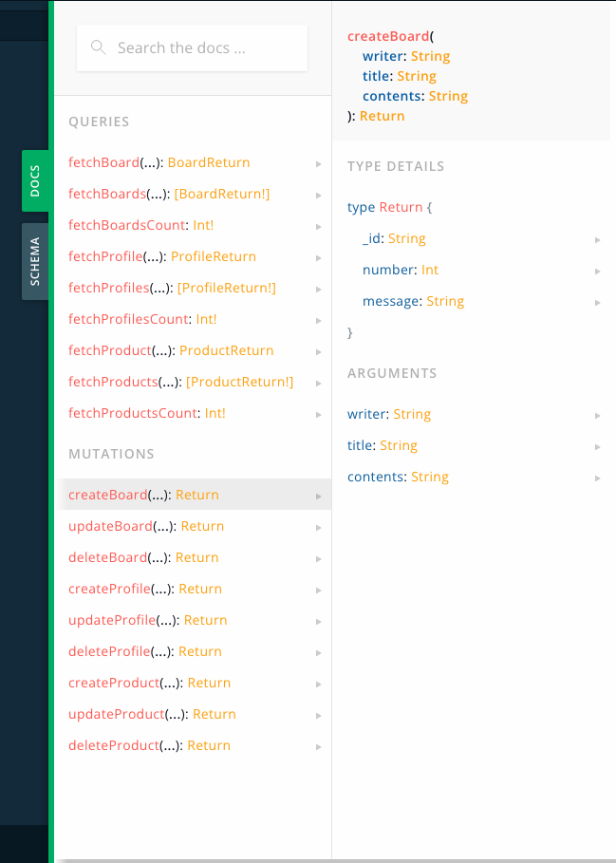Select the fetchProductsCount query text

click(133, 413)
